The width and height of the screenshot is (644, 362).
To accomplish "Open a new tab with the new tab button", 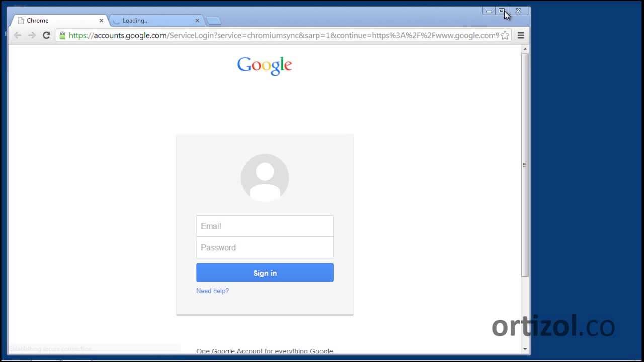I will click(x=214, y=21).
